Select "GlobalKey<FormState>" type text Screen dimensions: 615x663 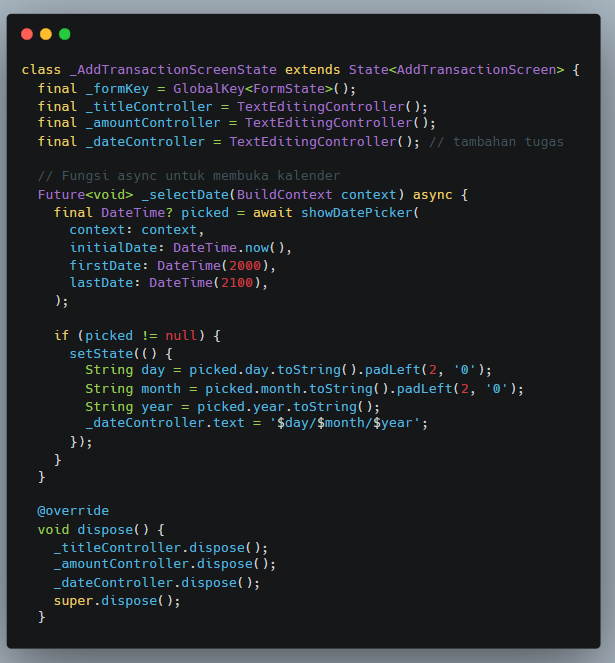tap(253, 89)
